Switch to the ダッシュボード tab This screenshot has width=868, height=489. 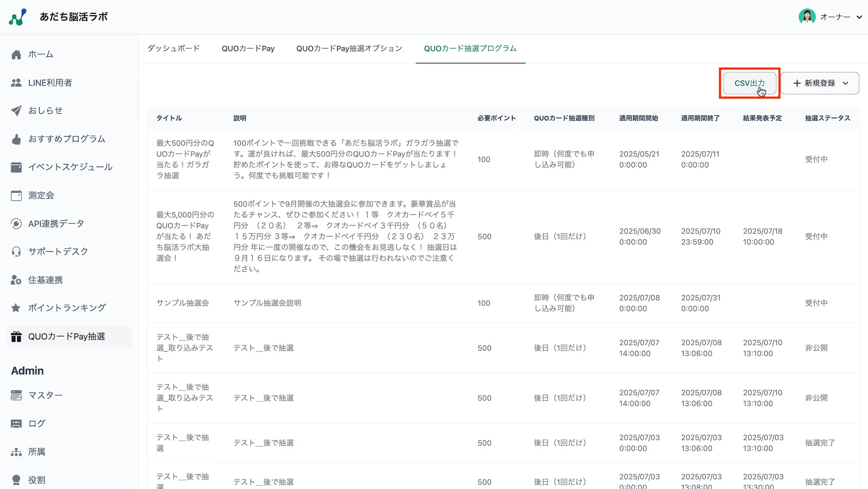174,49
